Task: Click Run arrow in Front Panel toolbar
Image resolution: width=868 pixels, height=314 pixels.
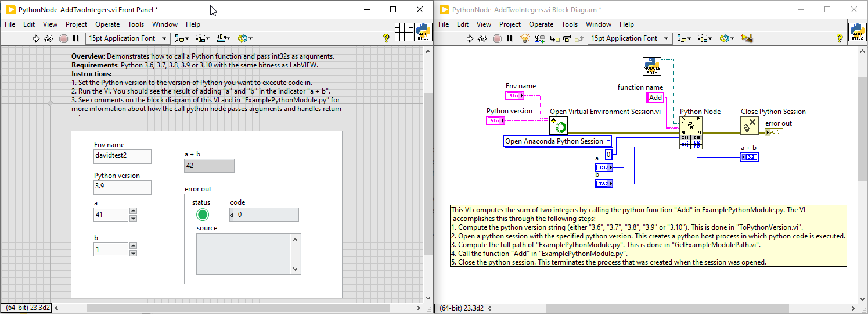Action: (x=35, y=38)
